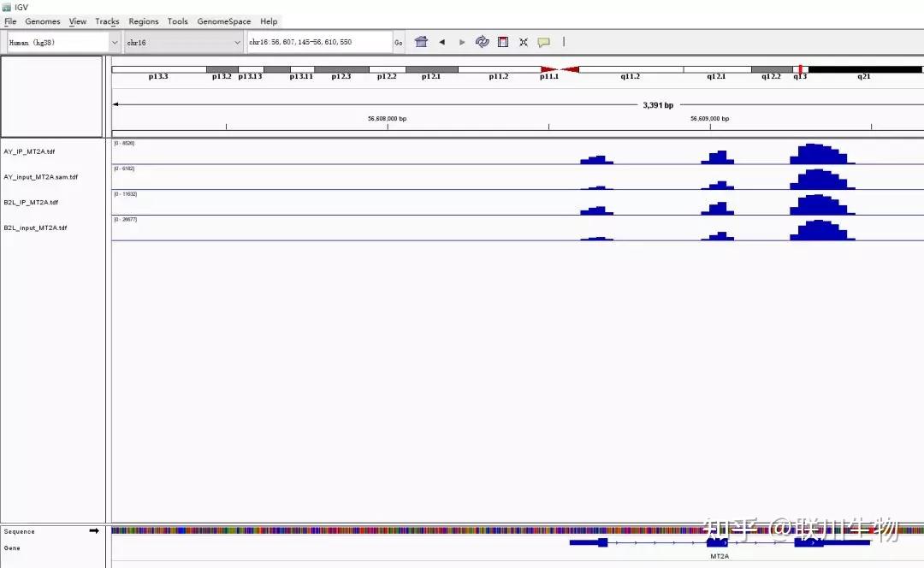Image resolution: width=924 pixels, height=568 pixels.
Task: Click inside the locus coordinate input field
Action: [317, 41]
